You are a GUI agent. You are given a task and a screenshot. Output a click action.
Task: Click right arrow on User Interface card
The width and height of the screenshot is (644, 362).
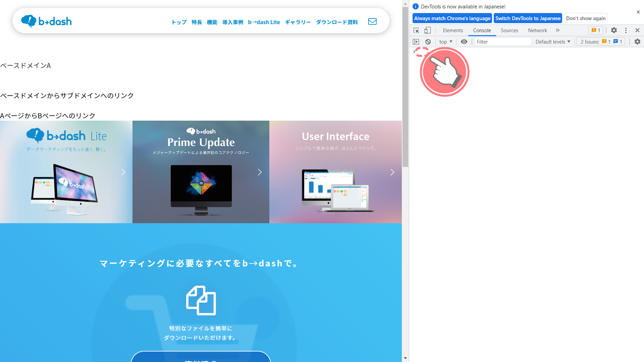pos(392,172)
